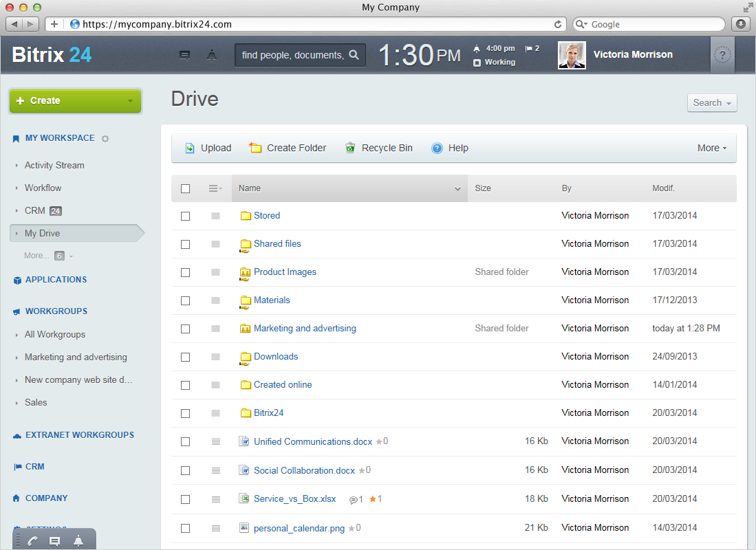756x550 pixels.
Task: Open the Unified Communications.docx file
Action: tap(312, 441)
